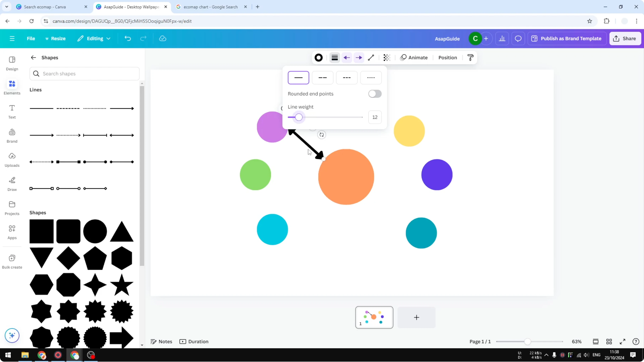Viewport: 644px width, 362px height.
Task: Open the Uploads panel
Action: (x=12, y=160)
